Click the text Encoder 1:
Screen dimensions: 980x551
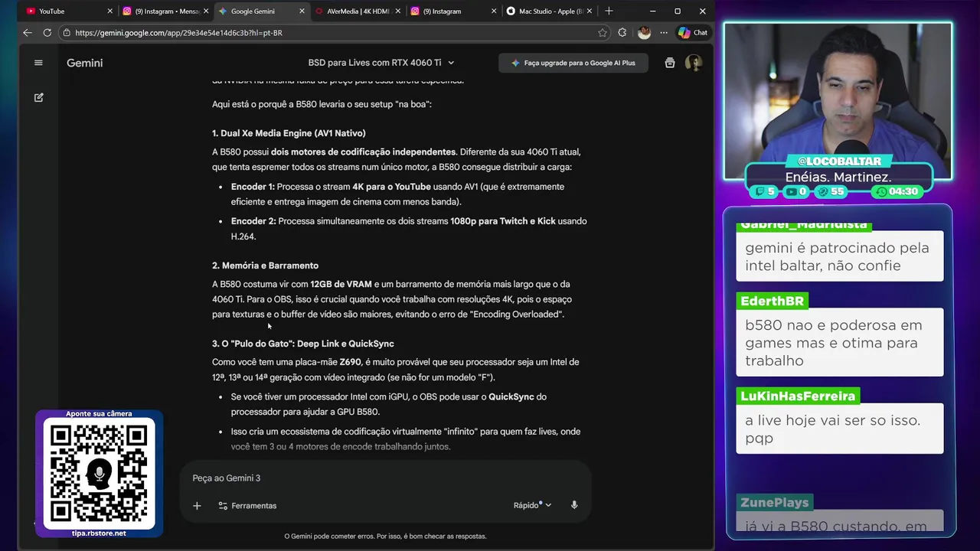253,187
